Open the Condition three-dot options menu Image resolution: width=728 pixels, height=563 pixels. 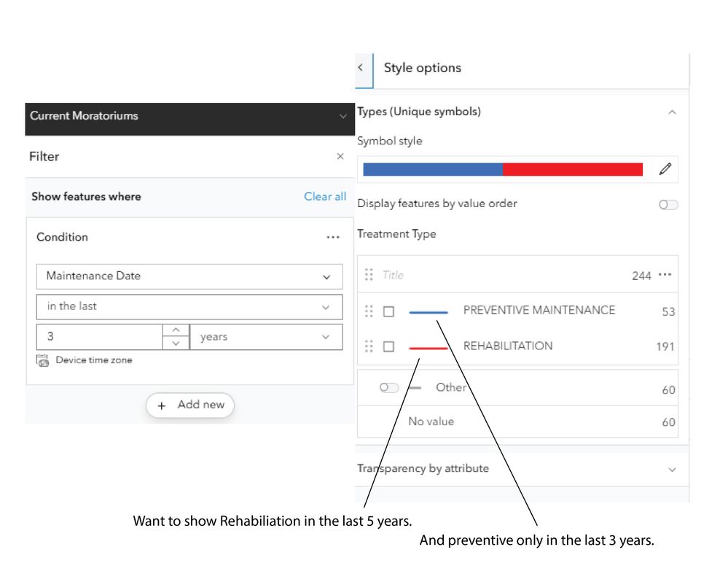tap(333, 238)
